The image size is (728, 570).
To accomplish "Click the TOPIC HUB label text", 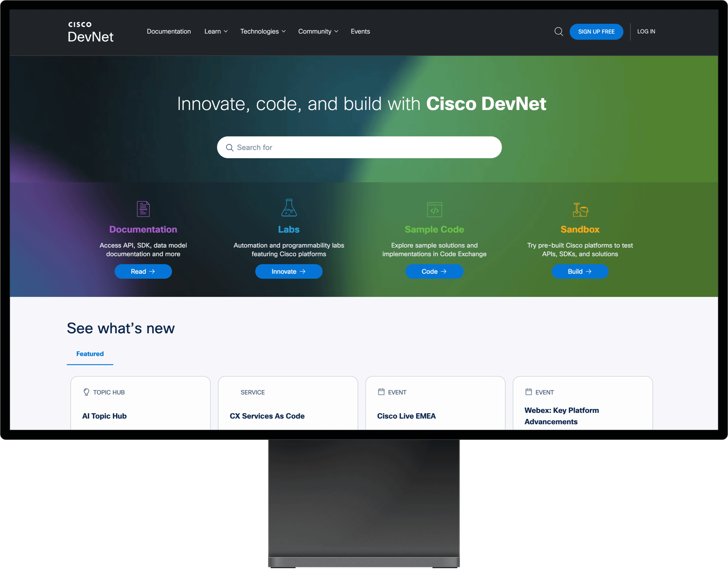I will (x=109, y=393).
